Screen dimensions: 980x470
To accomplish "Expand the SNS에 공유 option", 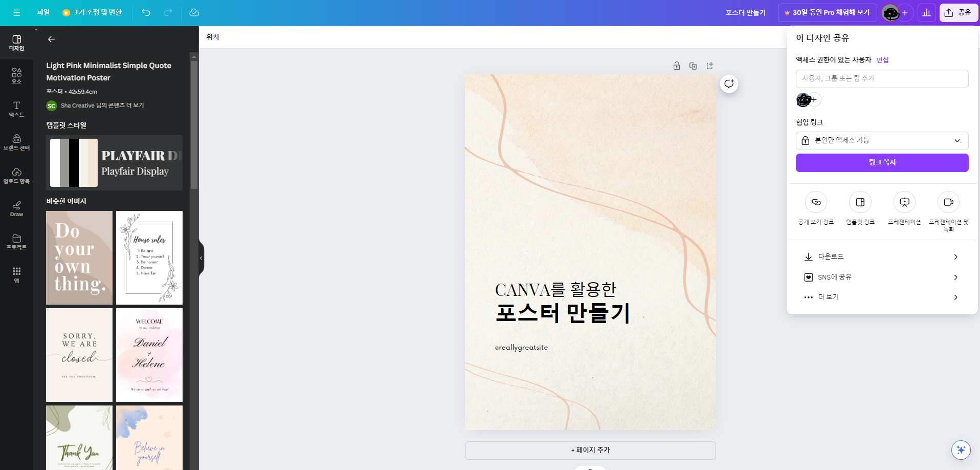I will [x=882, y=277].
